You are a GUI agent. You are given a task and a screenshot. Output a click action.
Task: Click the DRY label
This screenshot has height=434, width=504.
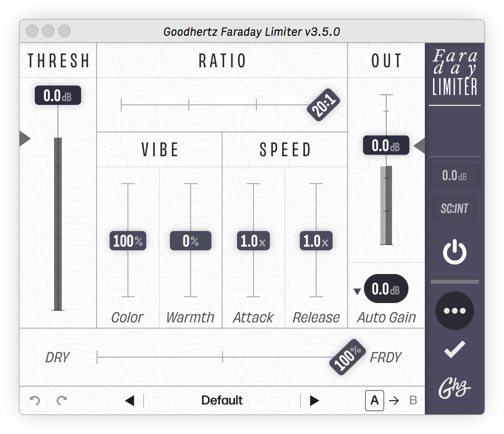pos(57,358)
